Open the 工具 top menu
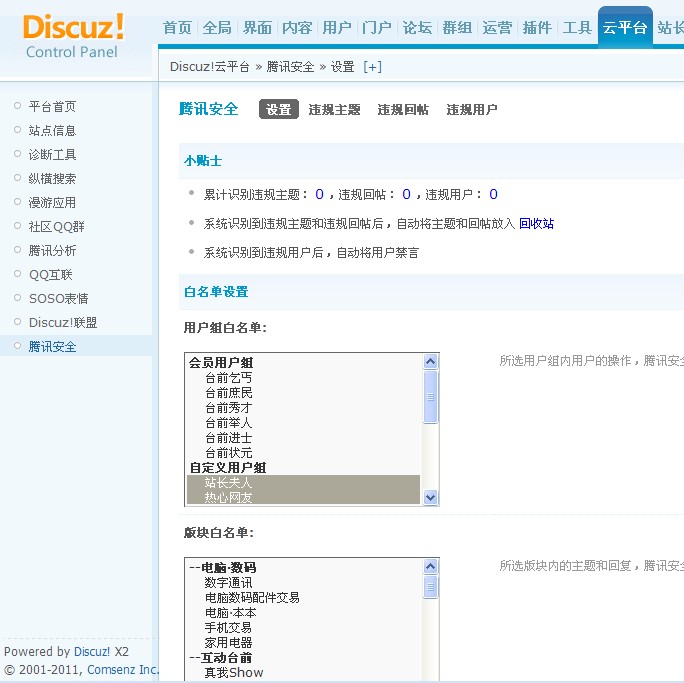 pos(577,27)
